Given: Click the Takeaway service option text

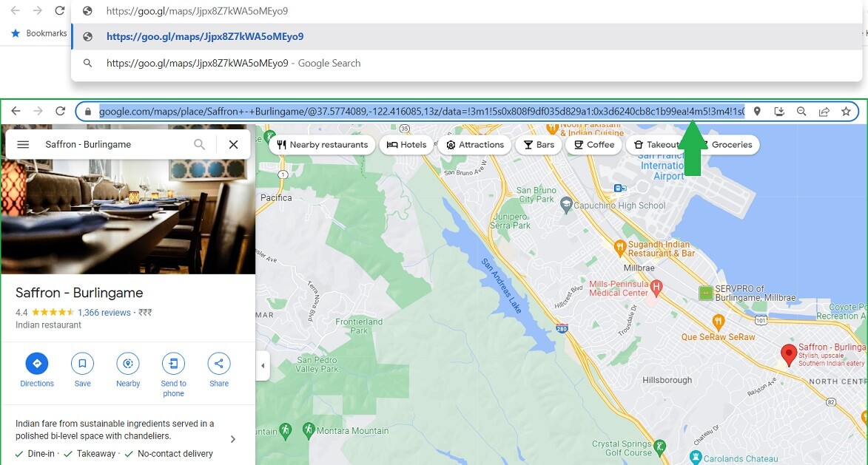Looking at the screenshot, I should click(95, 453).
